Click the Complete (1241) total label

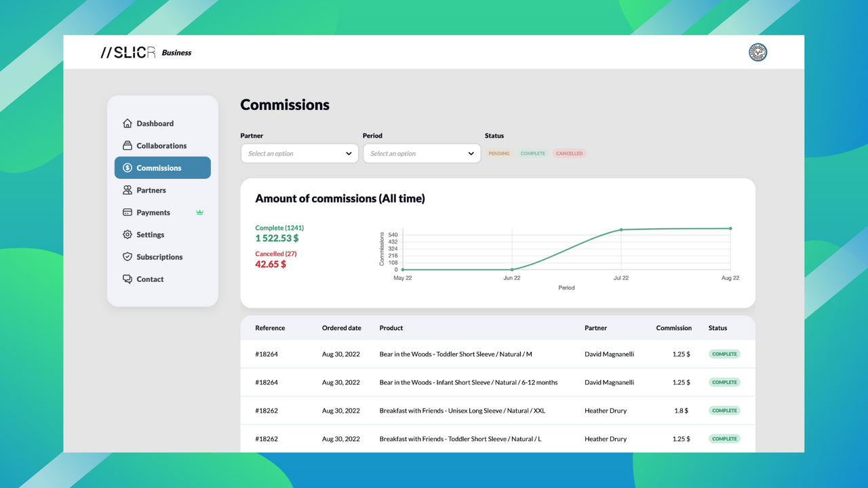click(279, 228)
